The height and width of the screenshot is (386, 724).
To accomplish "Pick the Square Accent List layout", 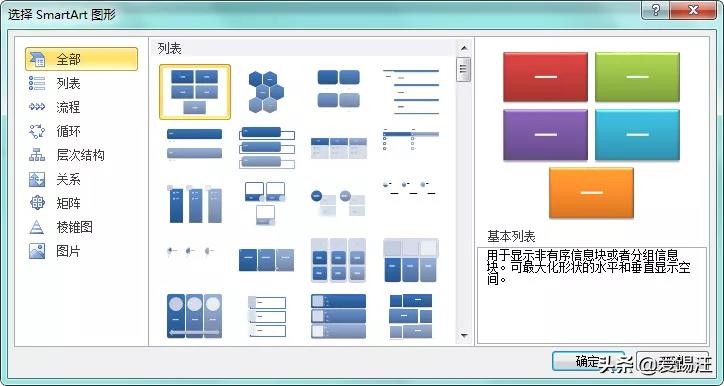I will [410, 139].
